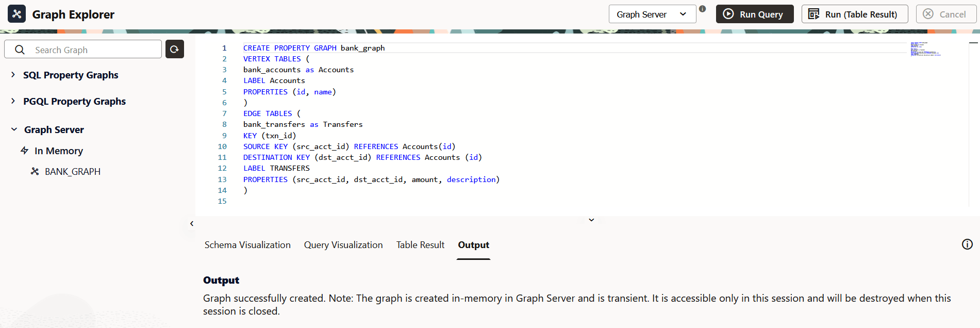Run the query with Run Query button

(x=755, y=14)
